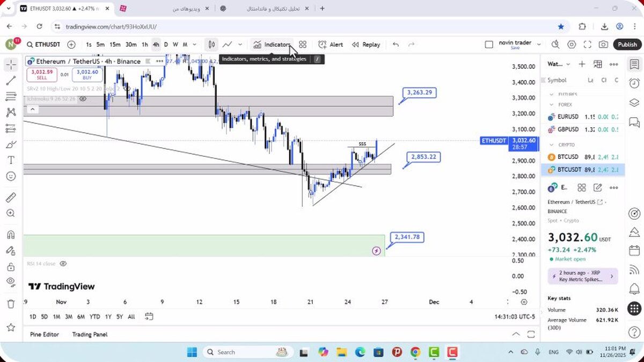
Task: Expand the timeframe interval dropdown arrow
Action: pos(195,45)
